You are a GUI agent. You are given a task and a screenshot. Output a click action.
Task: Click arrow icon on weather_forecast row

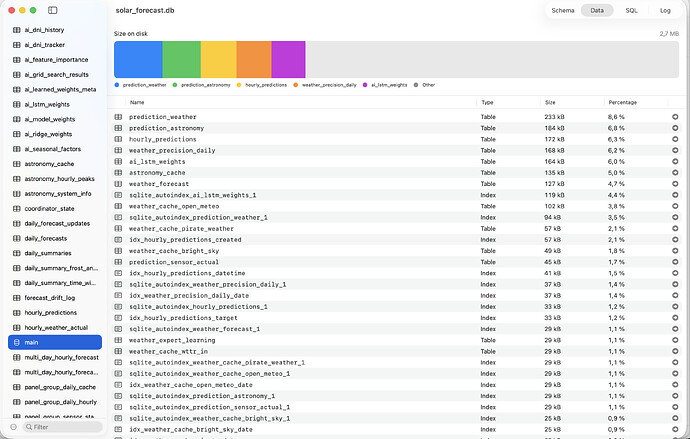click(675, 184)
